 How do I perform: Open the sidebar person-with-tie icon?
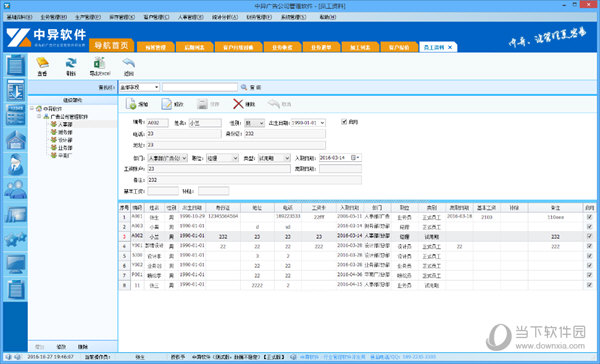coord(16,165)
